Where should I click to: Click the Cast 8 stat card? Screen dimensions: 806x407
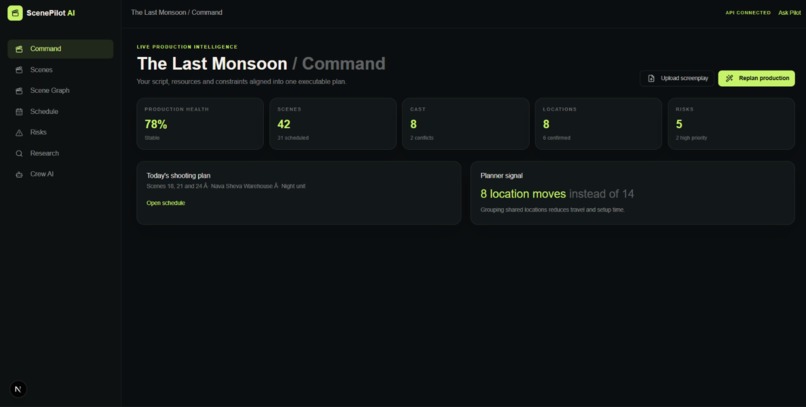coord(465,124)
